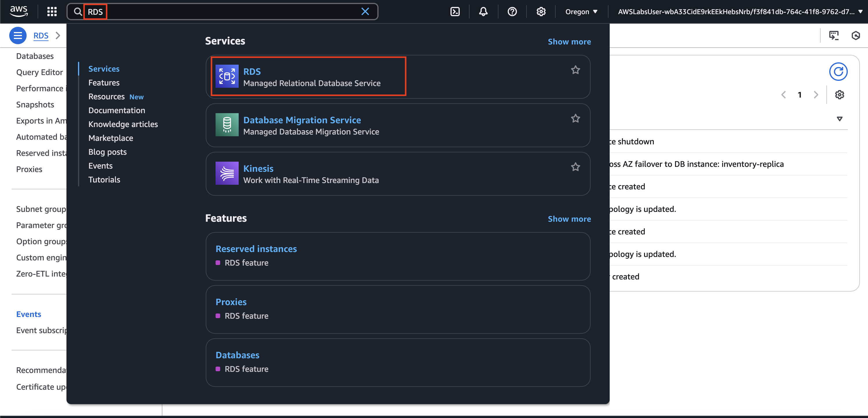The image size is (868, 418).
Task: Launch the CloudShell terminal icon
Action: click(455, 12)
